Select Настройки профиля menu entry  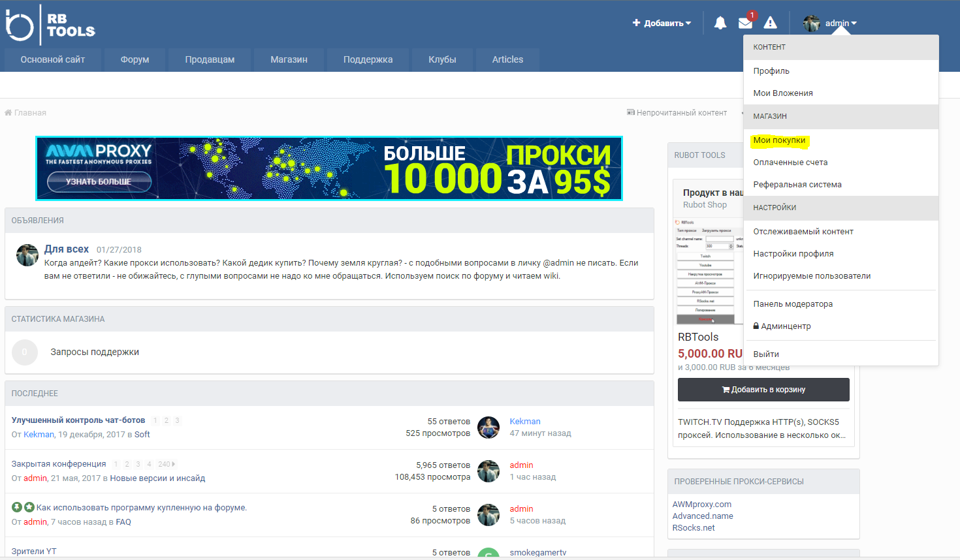[793, 254]
